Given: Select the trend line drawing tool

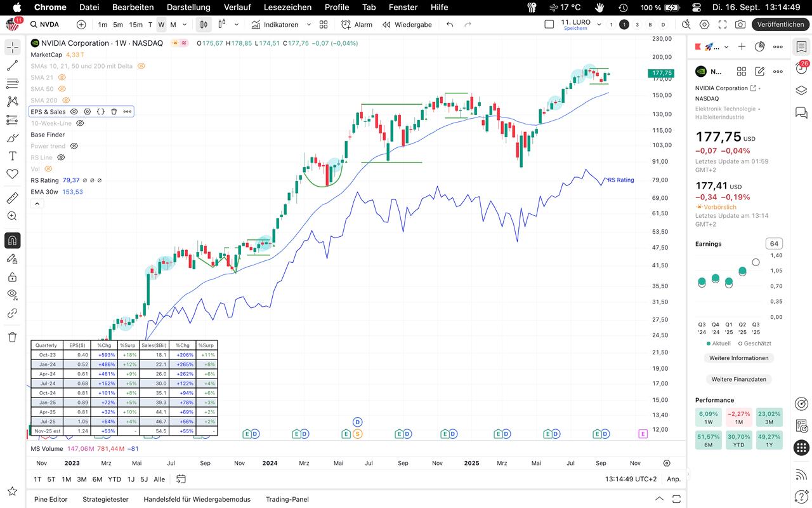Looking at the screenshot, I should 12,66.
